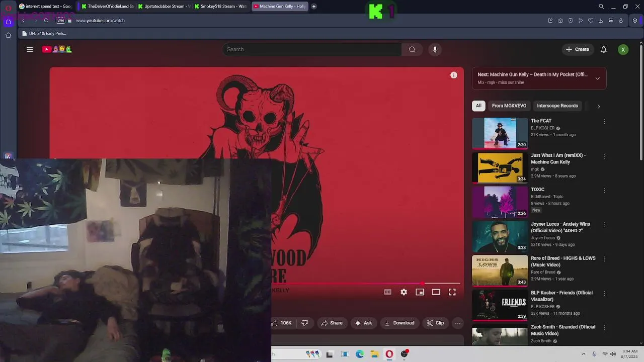Open Microsoft Edge from the taskbar
Screen dimensions: 644x362
tap(360, 354)
